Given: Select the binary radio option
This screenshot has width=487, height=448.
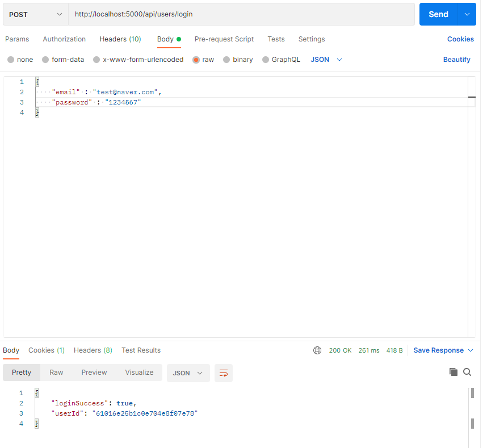Looking at the screenshot, I should (x=226, y=60).
